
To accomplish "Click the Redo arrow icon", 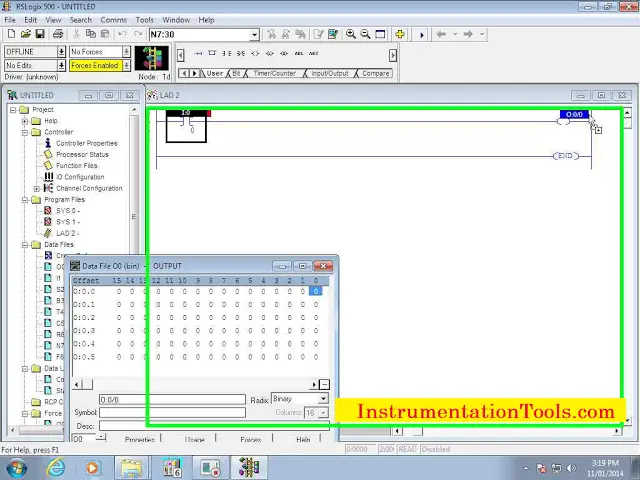I will [138, 34].
